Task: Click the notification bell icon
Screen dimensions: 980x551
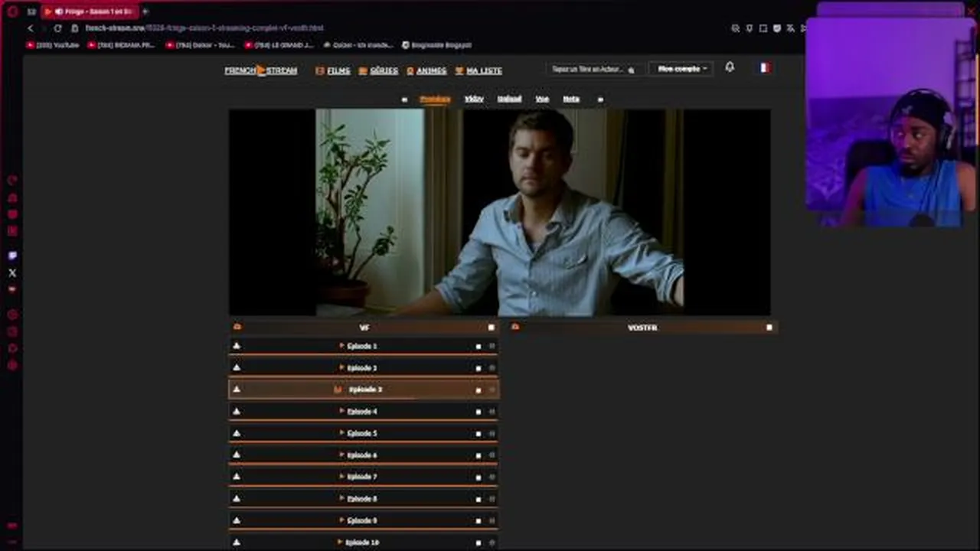Action: coord(730,67)
